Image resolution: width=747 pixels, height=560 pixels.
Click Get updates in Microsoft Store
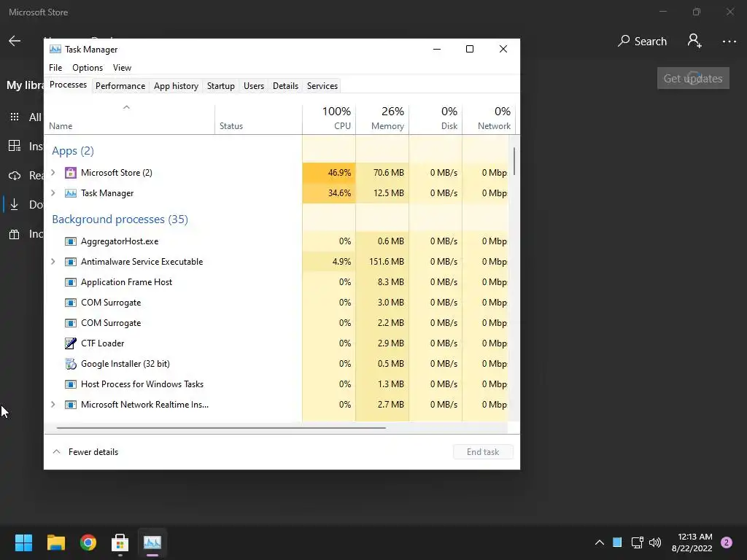[693, 78]
